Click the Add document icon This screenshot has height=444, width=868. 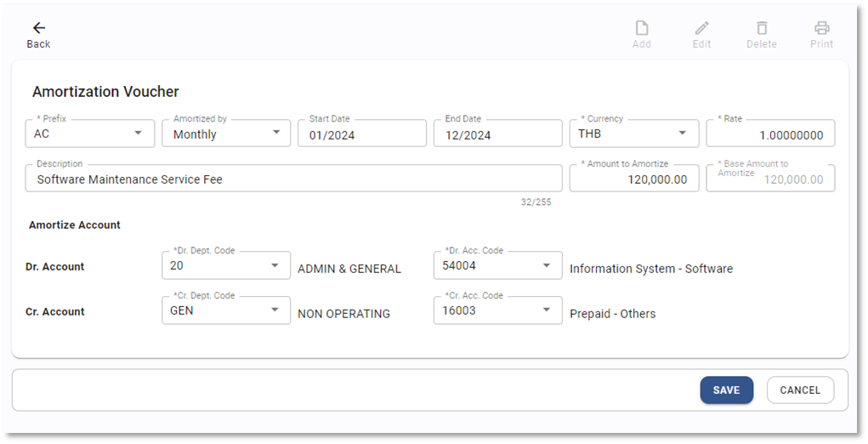642,28
